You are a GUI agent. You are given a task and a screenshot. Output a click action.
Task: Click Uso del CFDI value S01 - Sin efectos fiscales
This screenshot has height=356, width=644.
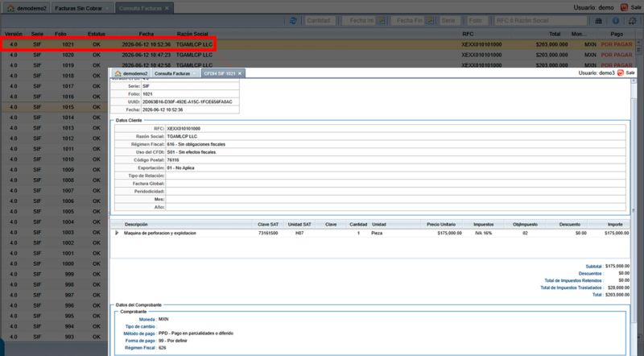(192, 152)
